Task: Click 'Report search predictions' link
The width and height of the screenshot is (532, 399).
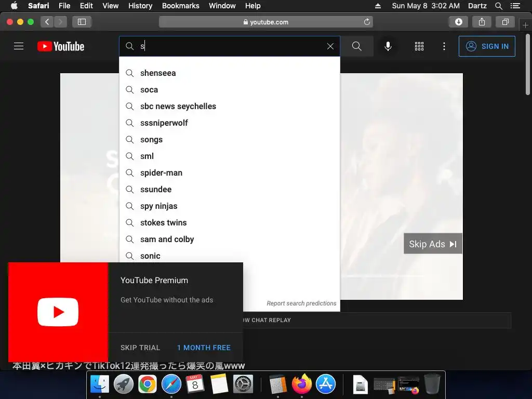Action: (x=301, y=303)
